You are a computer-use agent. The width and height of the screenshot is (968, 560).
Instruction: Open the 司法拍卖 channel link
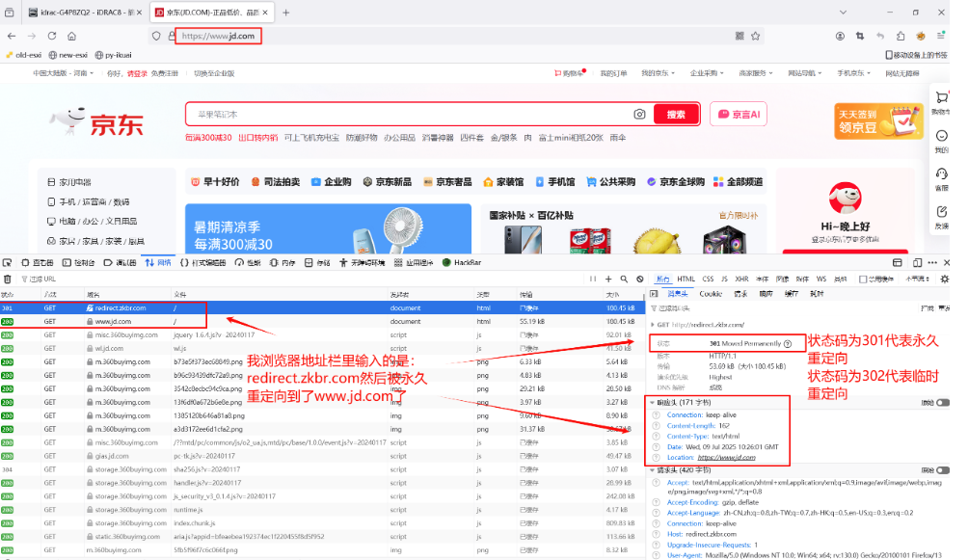[276, 182]
